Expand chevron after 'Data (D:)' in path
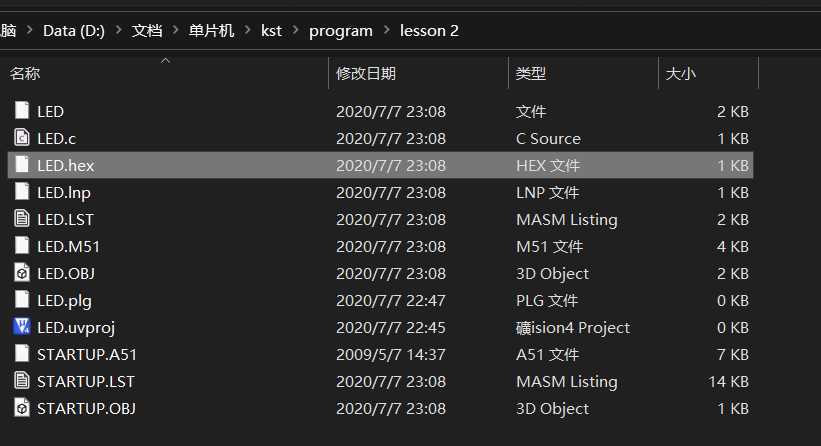The height and width of the screenshot is (446, 821). [x=118, y=31]
